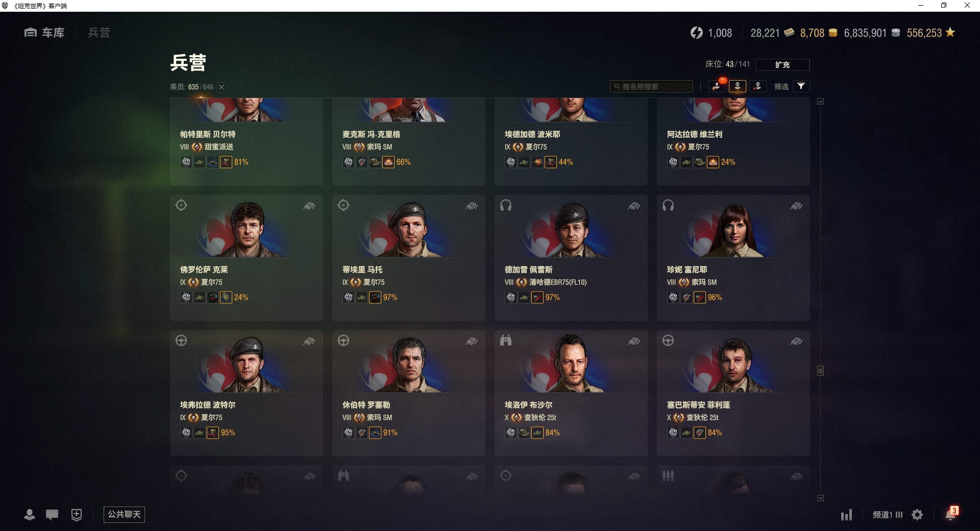Open the chat bubble messages icon
Screen dimensions: 980x531
(x=52, y=515)
